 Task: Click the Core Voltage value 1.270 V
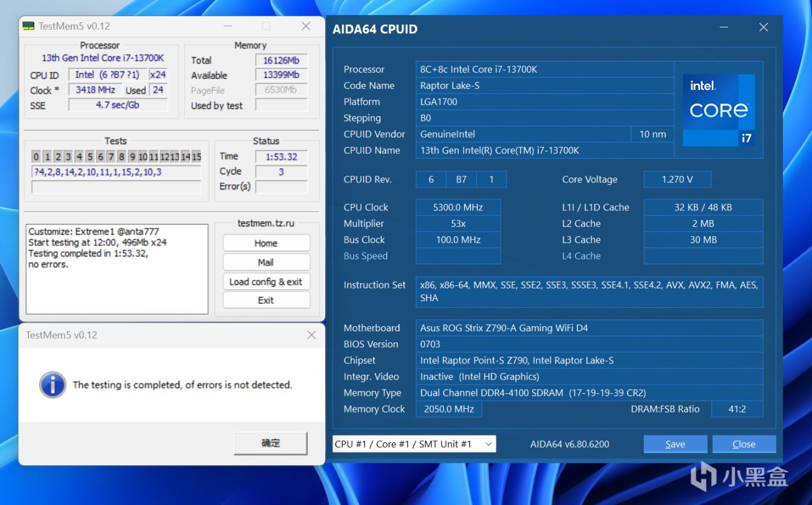point(677,179)
